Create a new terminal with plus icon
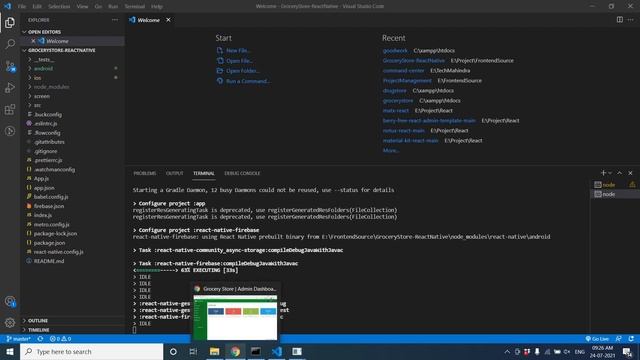 pos(603,173)
